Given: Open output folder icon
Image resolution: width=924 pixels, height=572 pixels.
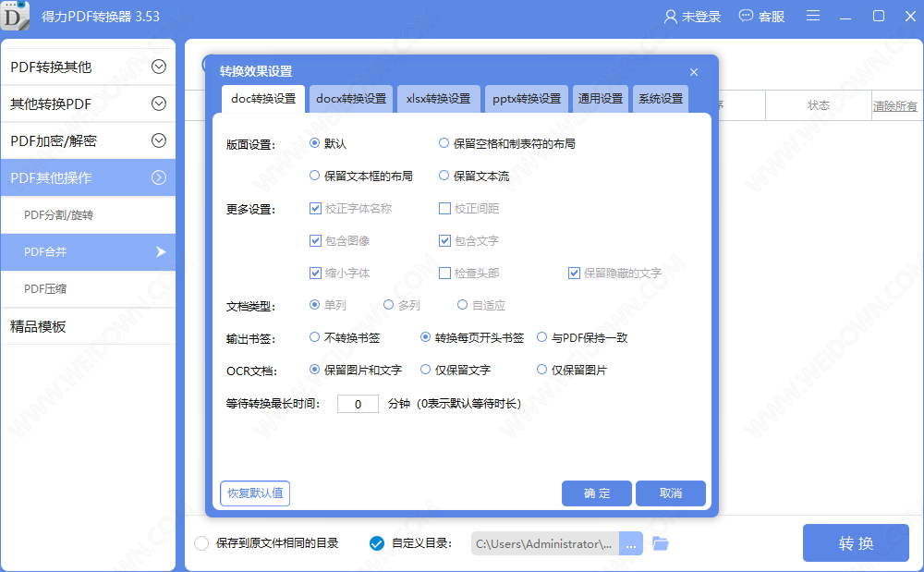Looking at the screenshot, I should pyautogui.click(x=660, y=543).
